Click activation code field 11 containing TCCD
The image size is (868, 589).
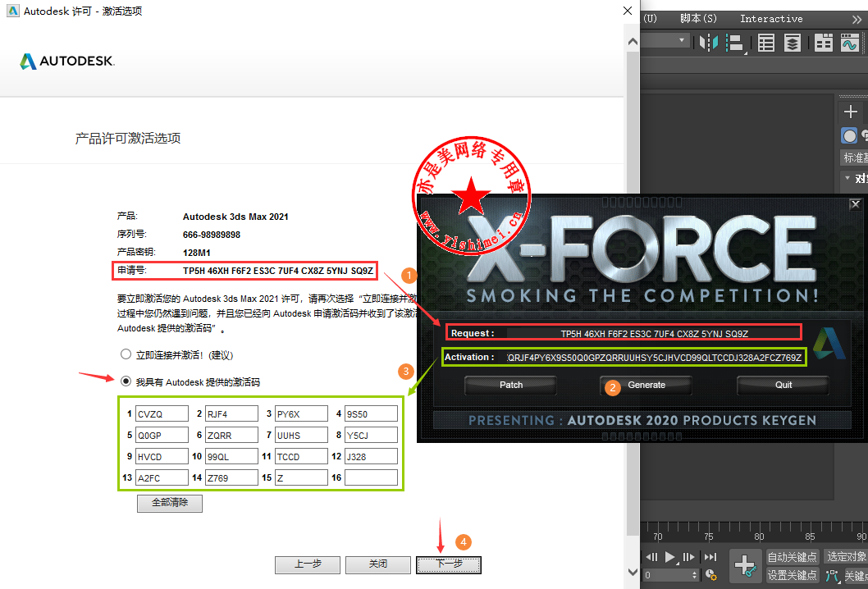[301, 457]
